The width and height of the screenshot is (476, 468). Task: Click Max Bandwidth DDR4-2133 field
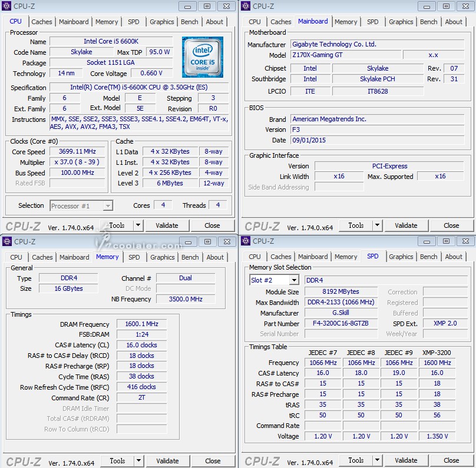point(341,302)
